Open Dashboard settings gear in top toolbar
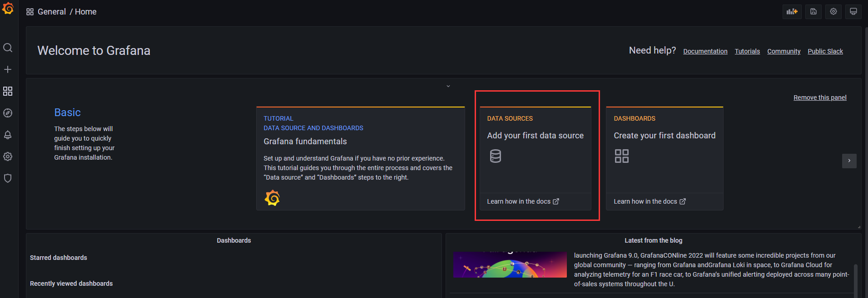 click(x=833, y=12)
